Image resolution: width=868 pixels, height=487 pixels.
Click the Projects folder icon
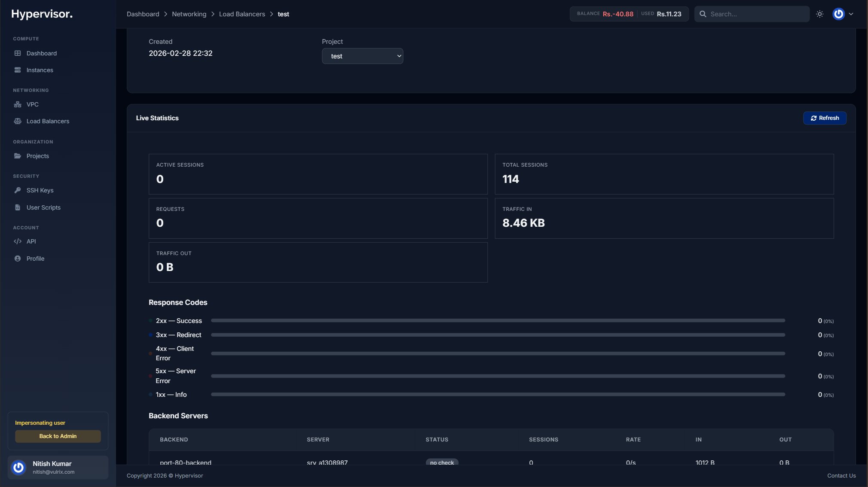(x=18, y=156)
